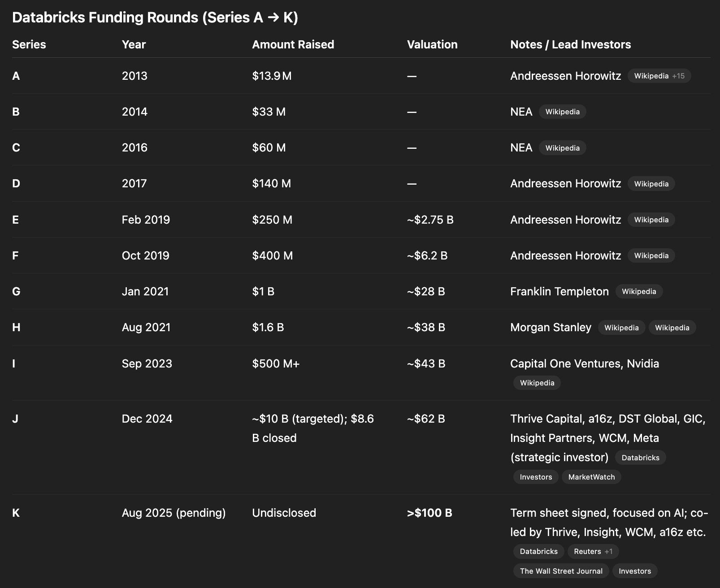Screen dimensions: 720x588
Task: Click the Databricks source chip in Series J row
Action: click(640, 458)
